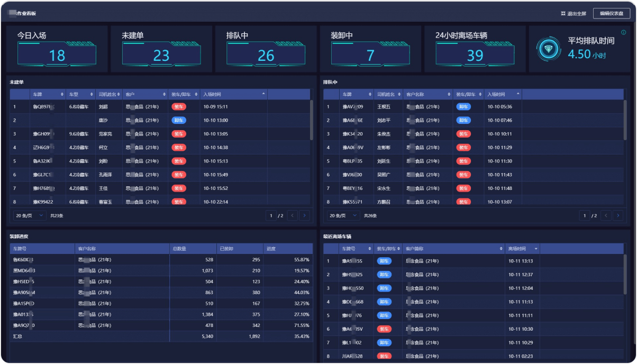The image size is (637, 364).
Task: Sort 最近离场车辆 by 客户简称 column
Action: 502,249
